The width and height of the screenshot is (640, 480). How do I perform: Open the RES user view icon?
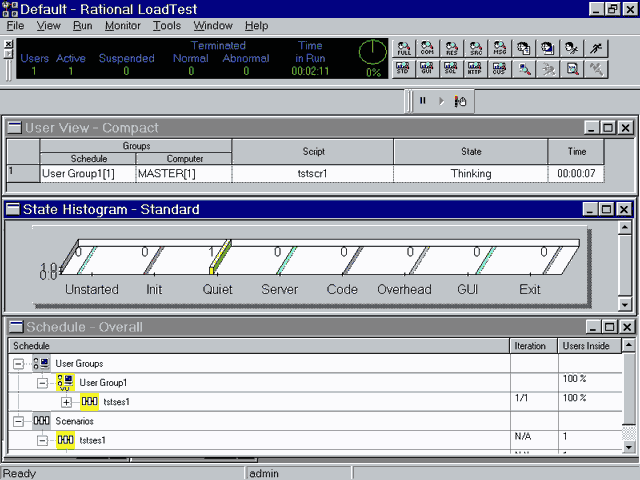click(x=451, y=49)
